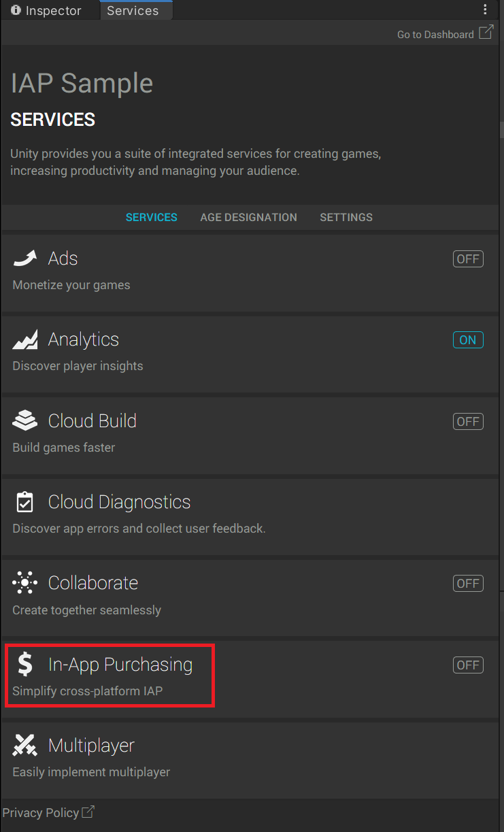504x832 pixels.
Task: Click the Multiplayer crossed swords icon
Action: coord(25,746)
